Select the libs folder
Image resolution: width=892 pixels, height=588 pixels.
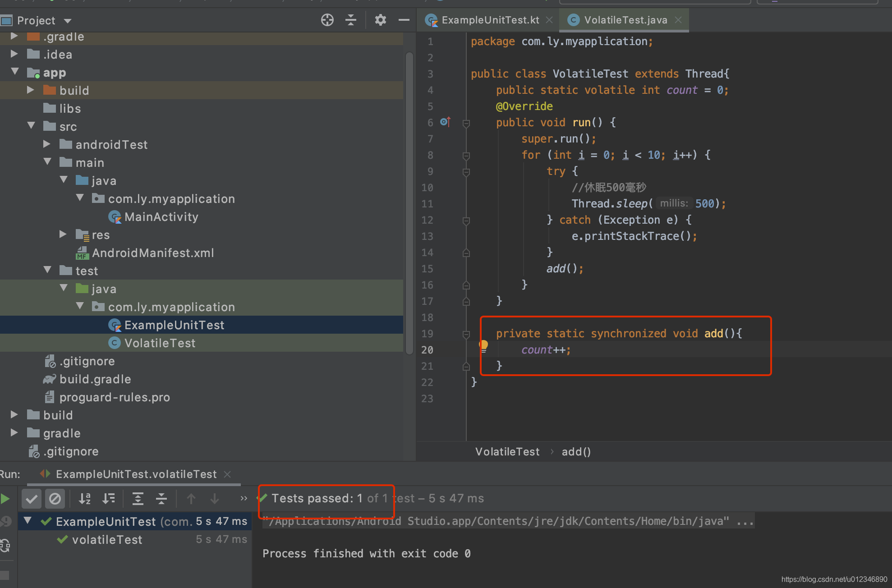point(62,108)
